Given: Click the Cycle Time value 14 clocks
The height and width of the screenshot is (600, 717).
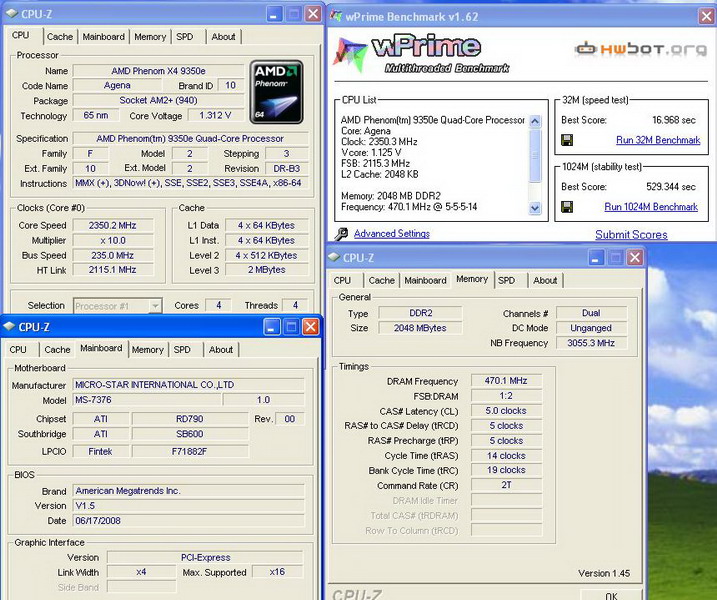Looking at the screenshot, I should tap(506, 455).
